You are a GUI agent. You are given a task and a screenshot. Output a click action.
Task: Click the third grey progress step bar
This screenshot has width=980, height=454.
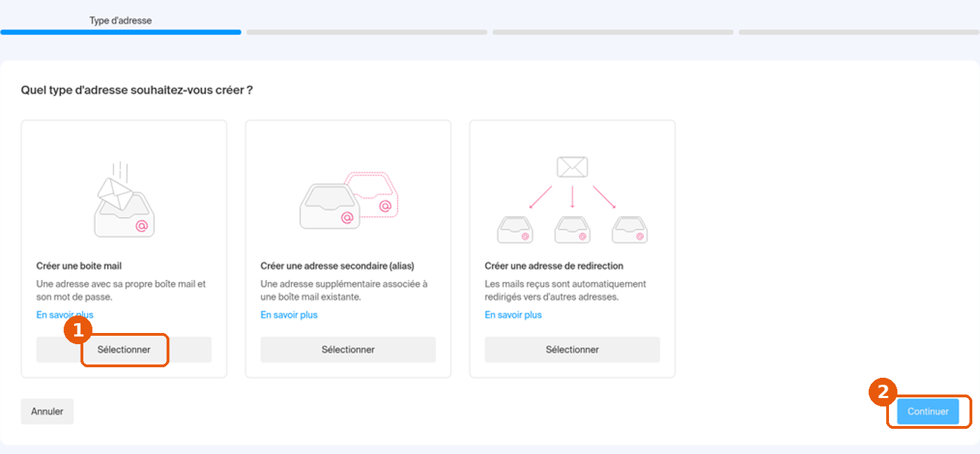point(613,32)
